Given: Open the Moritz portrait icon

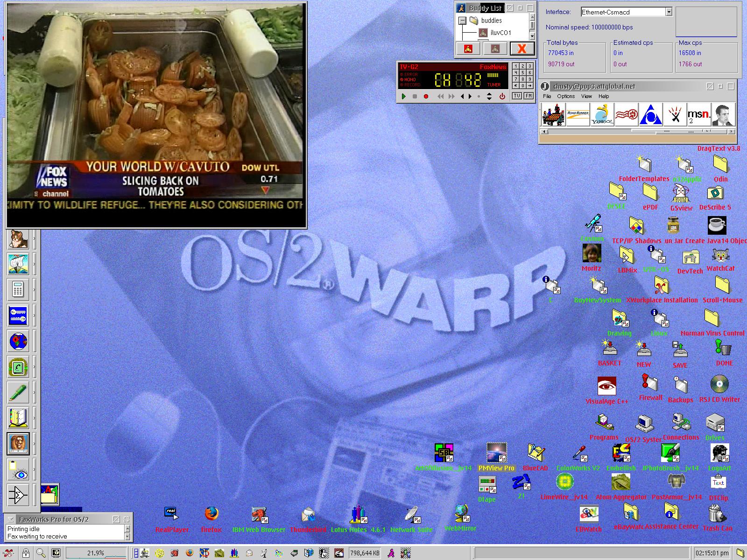Looking at the screenshot, I should click(x=592, y=253).
